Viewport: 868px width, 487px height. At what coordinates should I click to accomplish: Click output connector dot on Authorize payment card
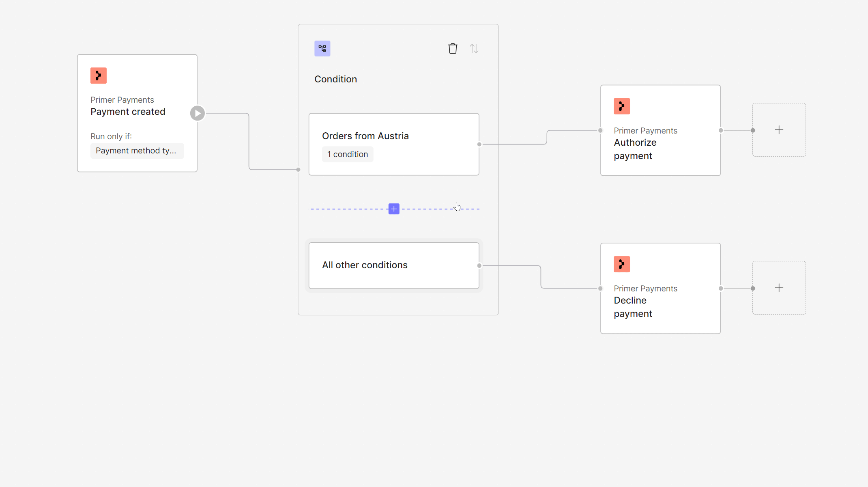click(x=721, y=130)
